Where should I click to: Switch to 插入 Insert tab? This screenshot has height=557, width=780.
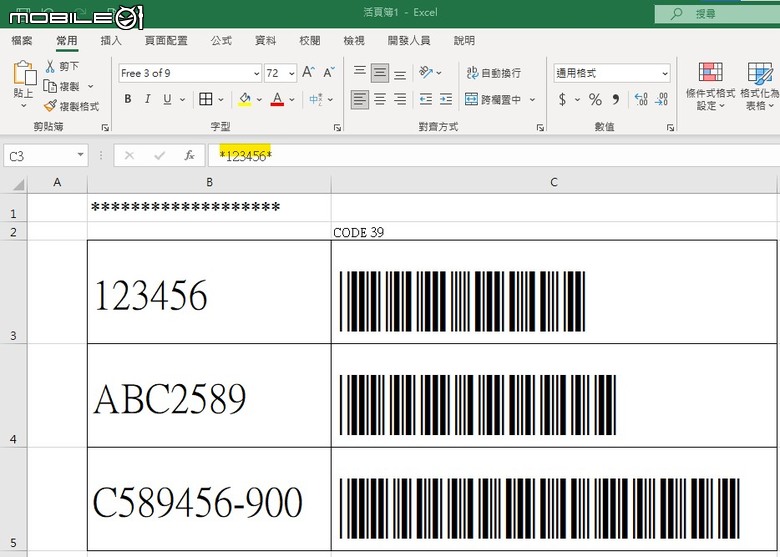click(111, 40)
